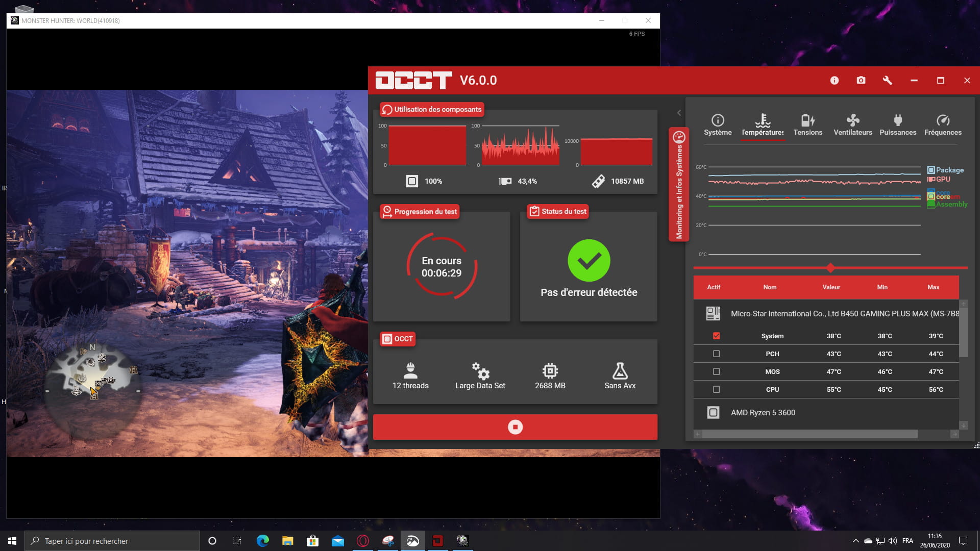Click the En cours 00:06:29 progress circle

(442, 266)
